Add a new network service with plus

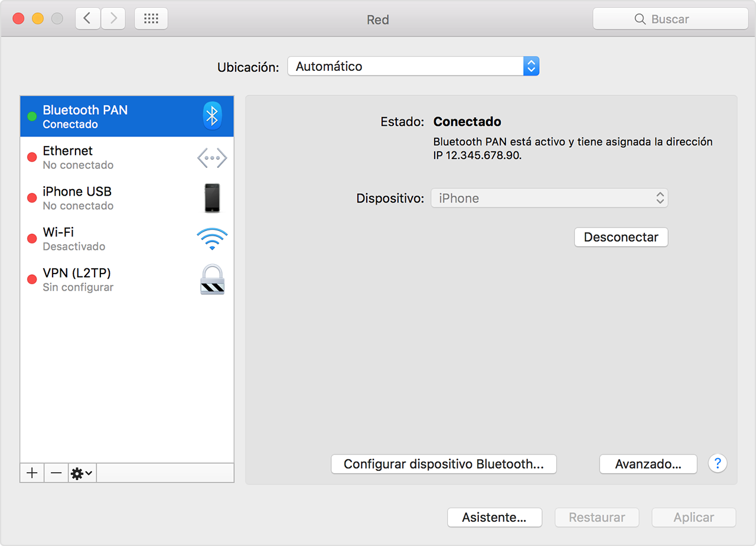coord(32,473)
